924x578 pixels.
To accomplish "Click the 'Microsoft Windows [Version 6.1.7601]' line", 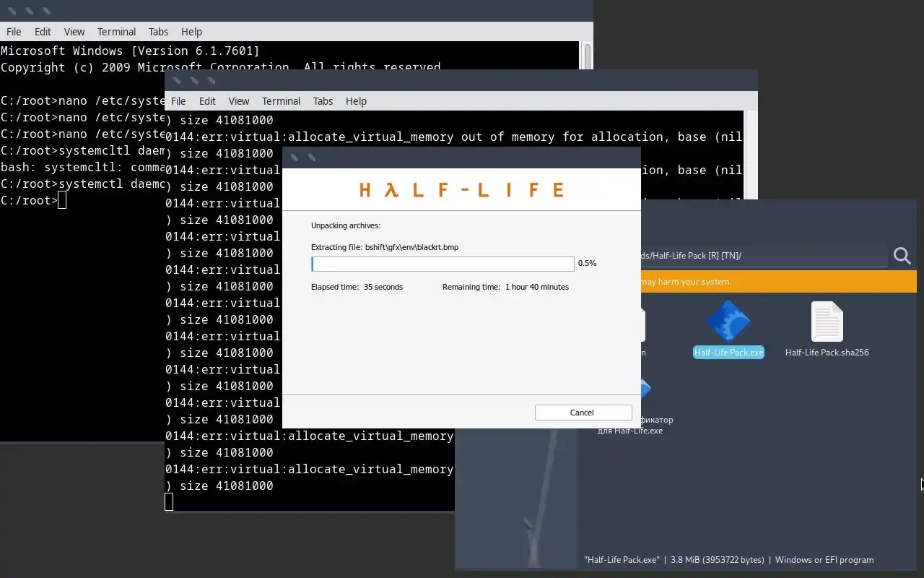I will click(130, 51).
